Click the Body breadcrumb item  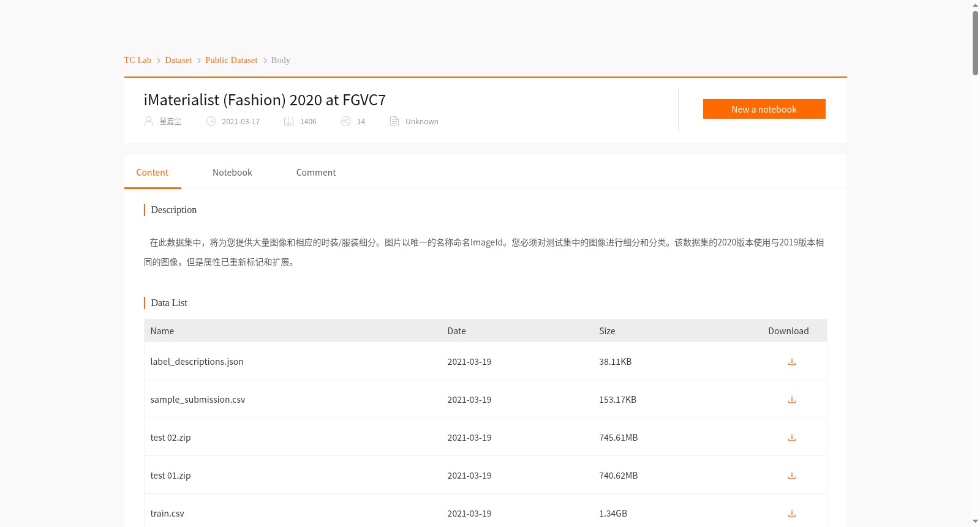point(281,60)
